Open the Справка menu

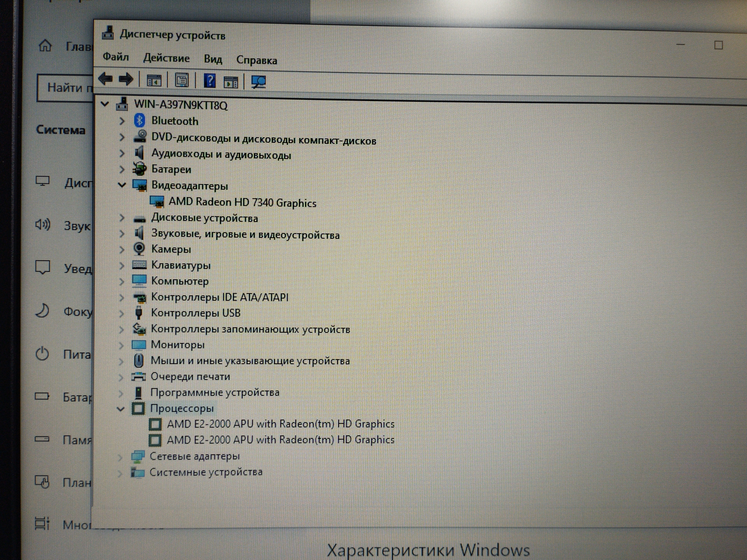click(x=257, y=60)
